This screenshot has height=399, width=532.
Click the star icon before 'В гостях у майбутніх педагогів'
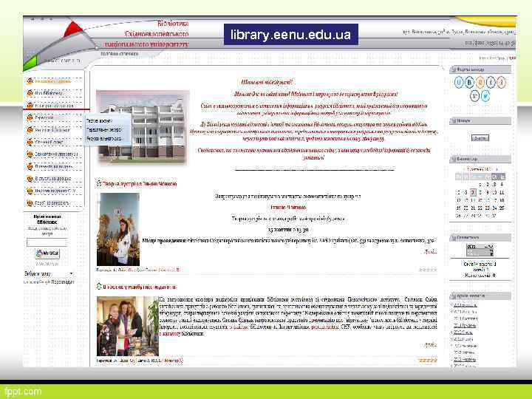coord(99,287)
